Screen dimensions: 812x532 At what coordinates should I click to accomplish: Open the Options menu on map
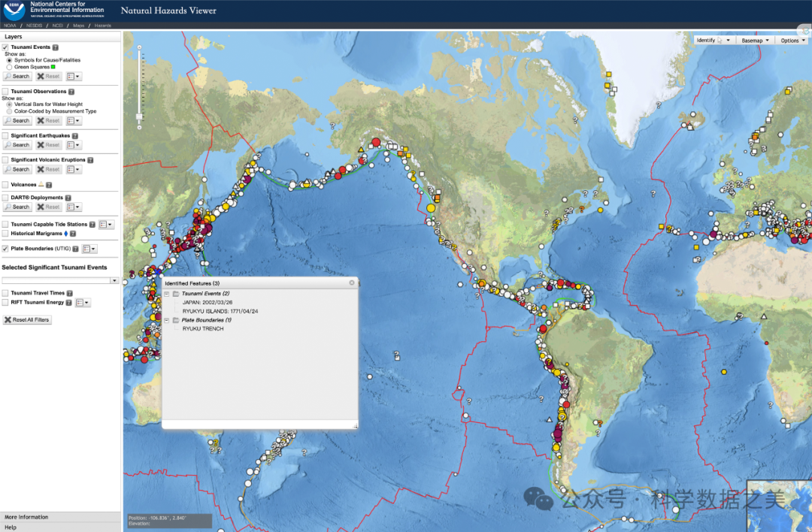click(x=792, y=41)
